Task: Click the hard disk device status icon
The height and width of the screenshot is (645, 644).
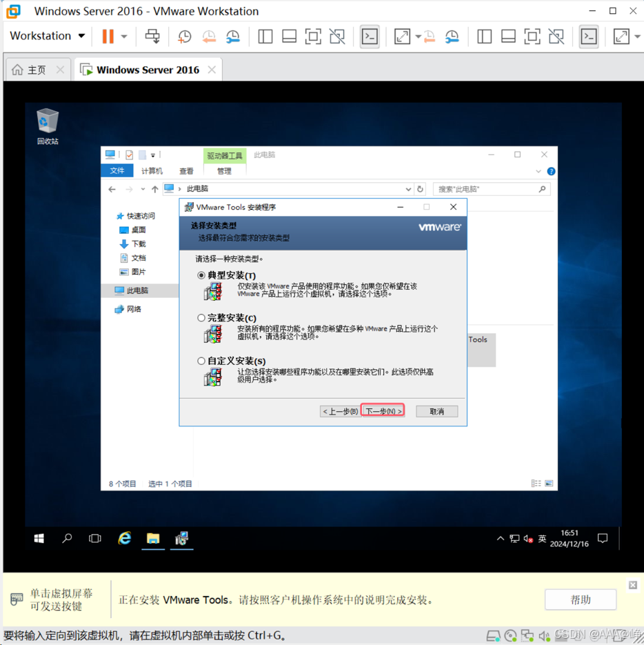Action: (493, 636)
